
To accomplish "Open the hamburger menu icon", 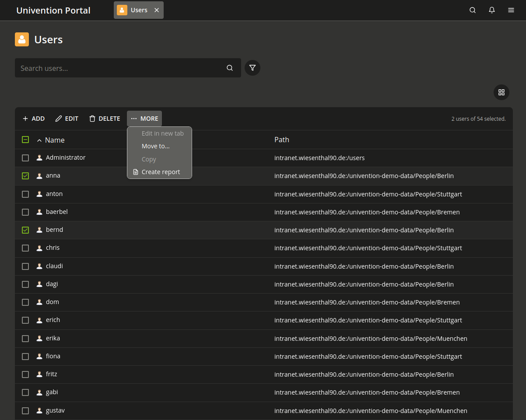I will 511,10.
